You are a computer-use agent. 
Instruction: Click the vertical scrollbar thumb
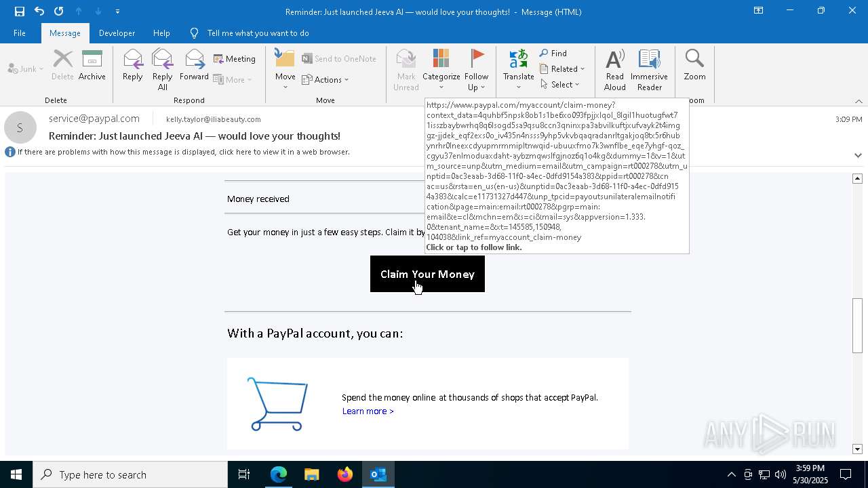click(857, 325)
